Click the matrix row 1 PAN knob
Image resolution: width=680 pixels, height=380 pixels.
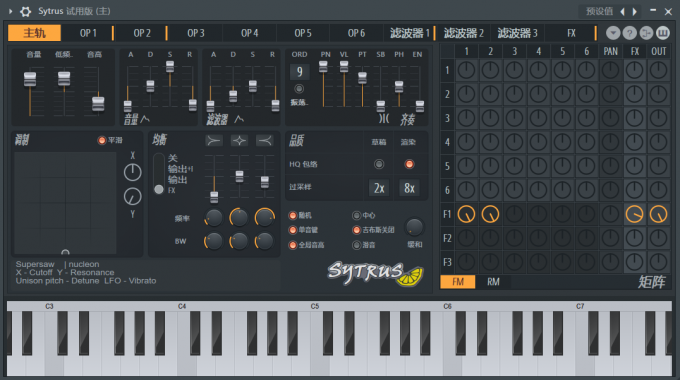point(610,70)
